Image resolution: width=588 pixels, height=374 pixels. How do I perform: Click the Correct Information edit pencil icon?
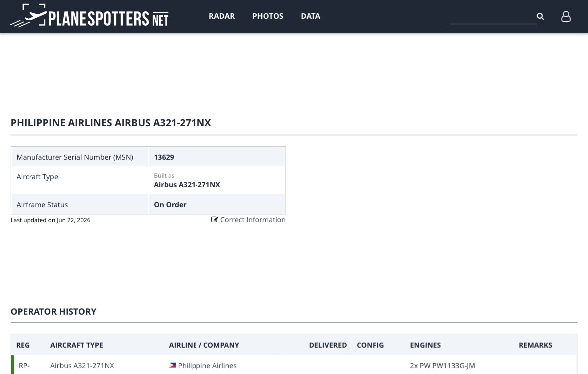(214, 220)
